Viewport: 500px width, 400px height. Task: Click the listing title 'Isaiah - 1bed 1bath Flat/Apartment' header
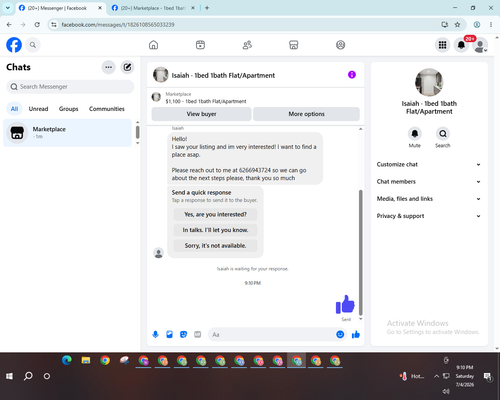(223, 75)
